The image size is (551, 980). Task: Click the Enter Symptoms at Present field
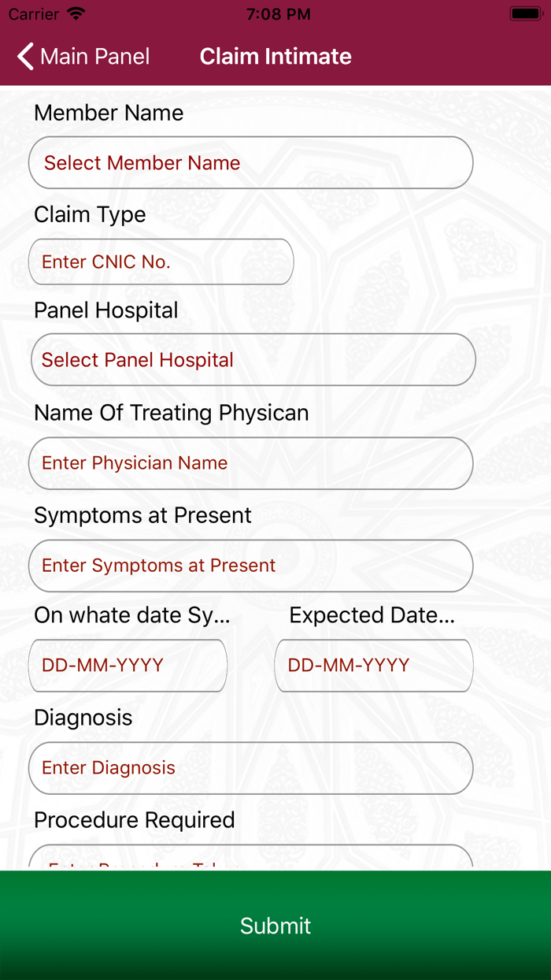tap(250, 566)
